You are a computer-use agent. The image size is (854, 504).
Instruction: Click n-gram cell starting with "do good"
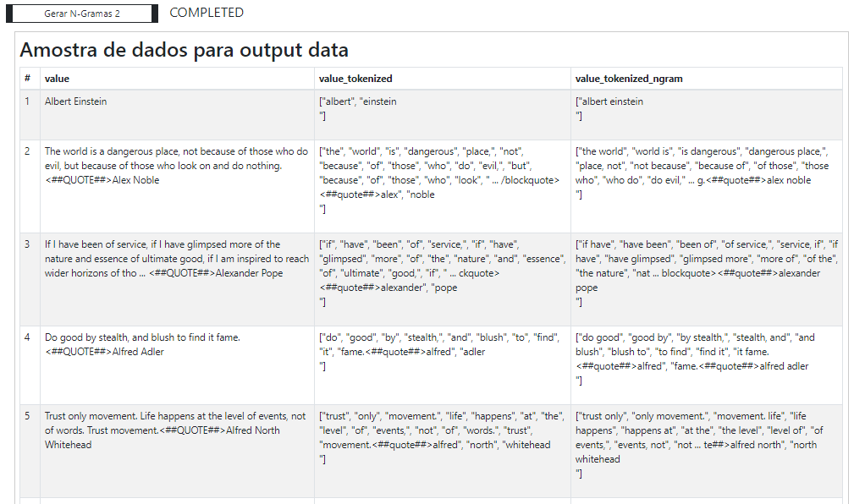tap(707, 365)
